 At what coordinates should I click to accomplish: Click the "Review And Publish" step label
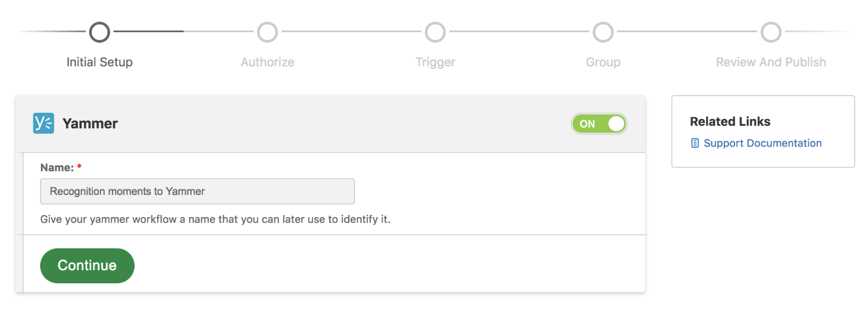tap(771, 62)
